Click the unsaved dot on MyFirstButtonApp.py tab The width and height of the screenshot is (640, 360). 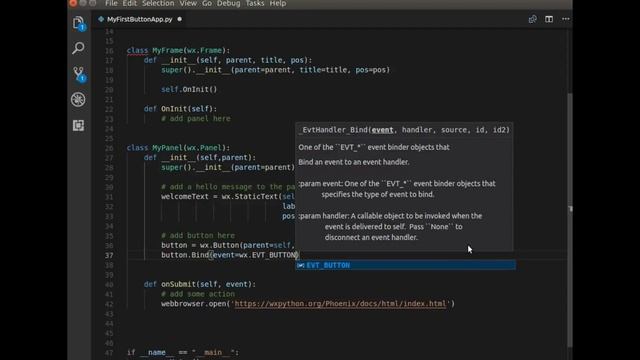point(180,19)
